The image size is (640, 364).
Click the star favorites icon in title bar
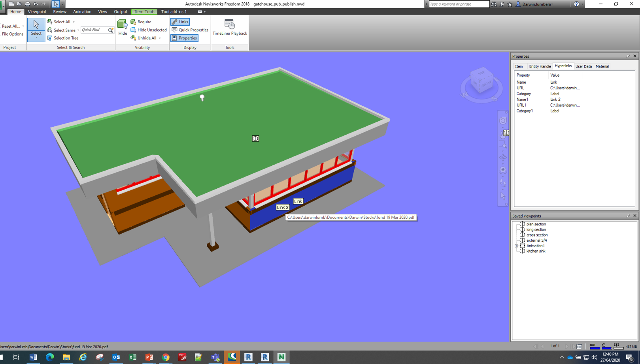pos(510,4)
